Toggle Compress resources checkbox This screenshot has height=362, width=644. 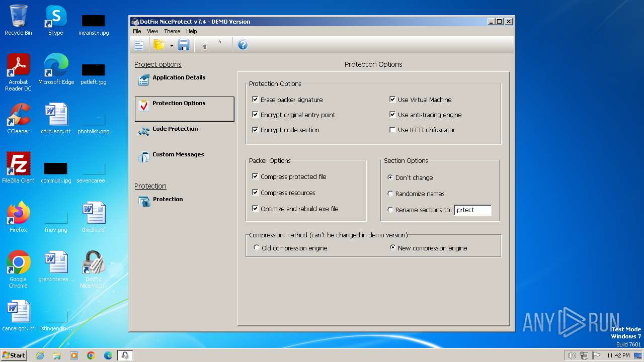coord(255,193)
